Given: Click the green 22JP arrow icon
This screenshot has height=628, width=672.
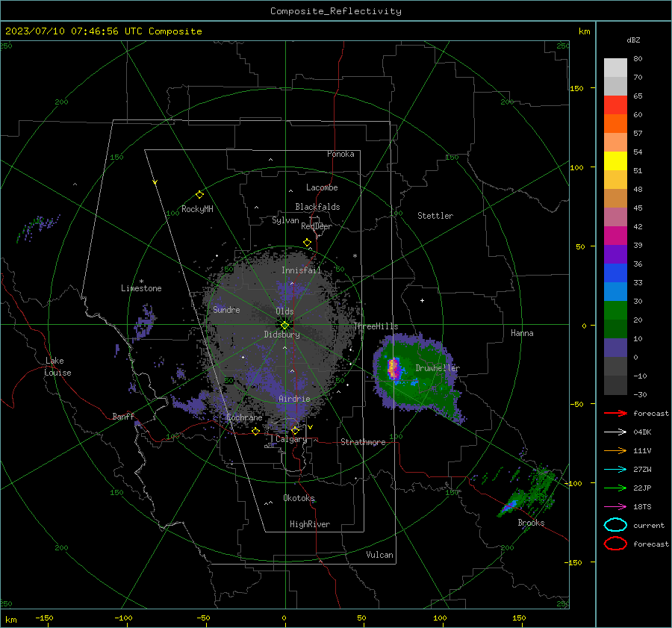Looking at the screenshot, I should pyautogui.click(x=615, y=488).
